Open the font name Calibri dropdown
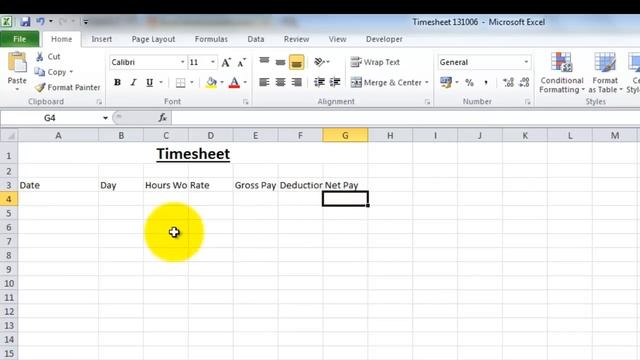The image size is (640, 360). pyautogui.click(x=182, y=62)
